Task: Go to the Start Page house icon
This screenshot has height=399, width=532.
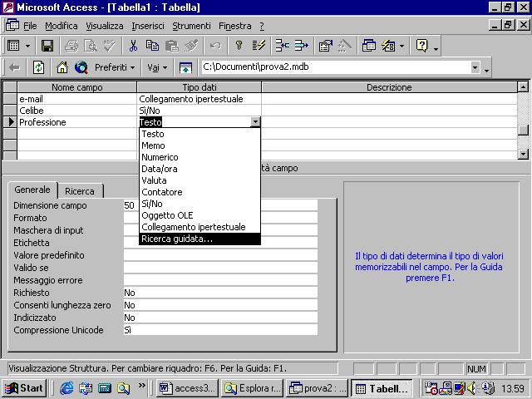Action: [62, 68]
